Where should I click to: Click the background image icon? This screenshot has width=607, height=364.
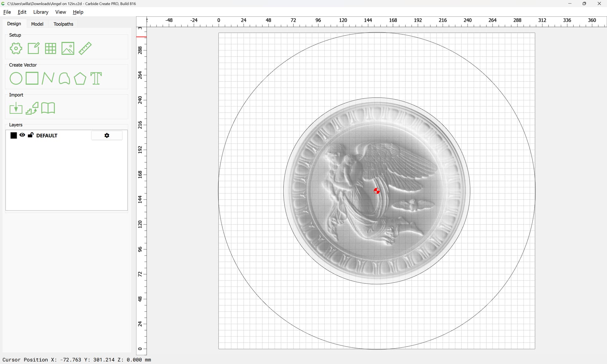pyautogui.click(x=68, y=48)
